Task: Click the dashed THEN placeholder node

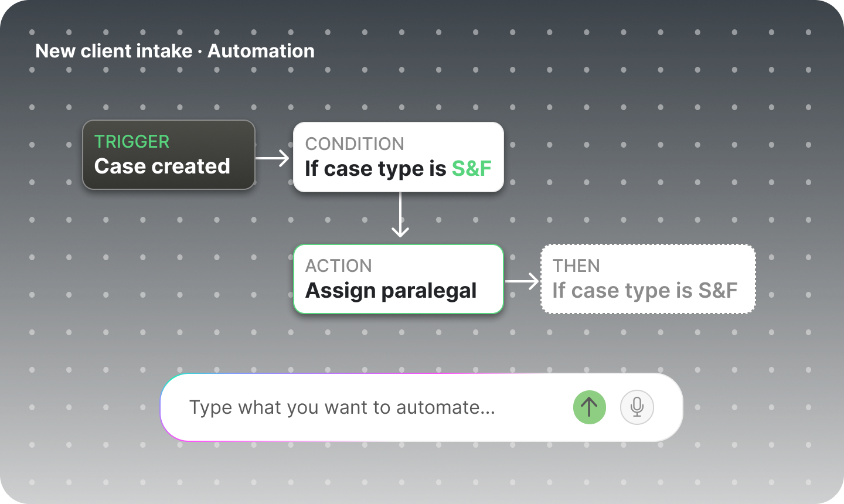Action: (648, 279)
